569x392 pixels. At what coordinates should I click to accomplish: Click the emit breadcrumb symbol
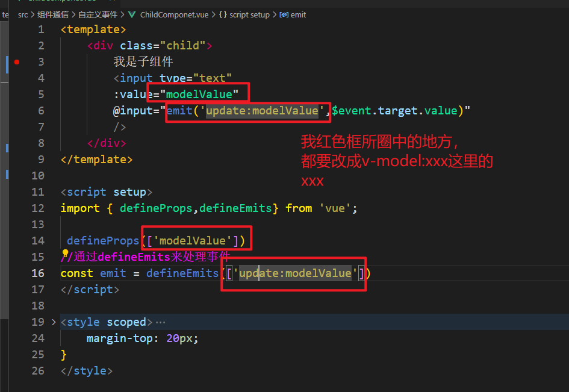pos(298,14)
